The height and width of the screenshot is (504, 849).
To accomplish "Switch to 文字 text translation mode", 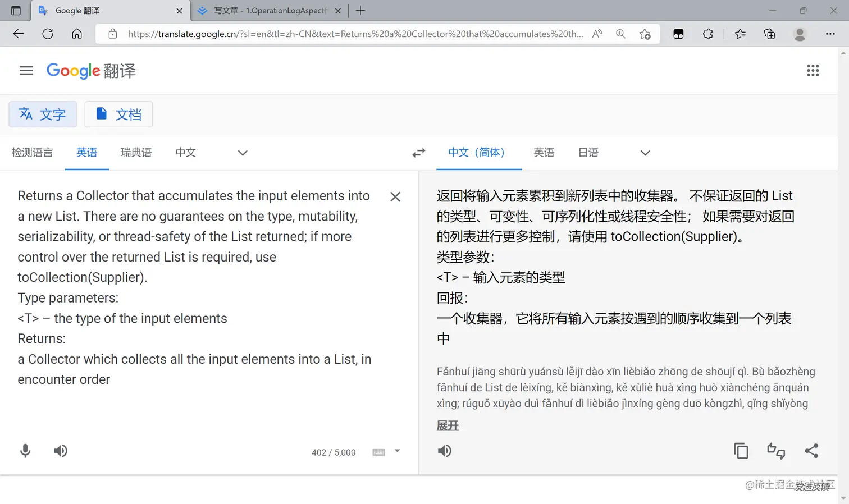I will (43, 114).
